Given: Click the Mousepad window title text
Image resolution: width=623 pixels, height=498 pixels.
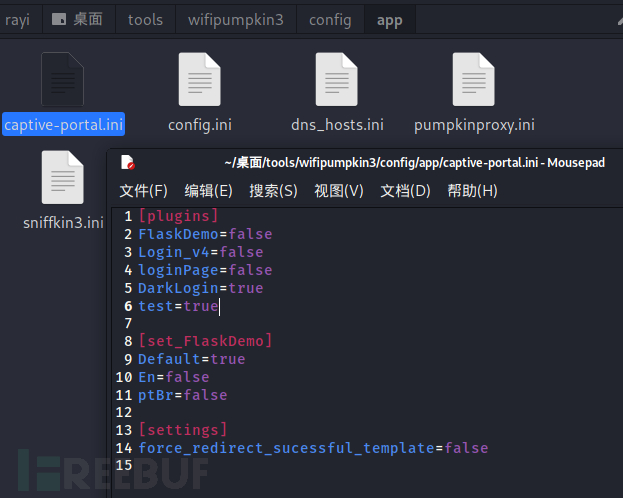Looking at the screenshot, I should (x=415, y=163).
